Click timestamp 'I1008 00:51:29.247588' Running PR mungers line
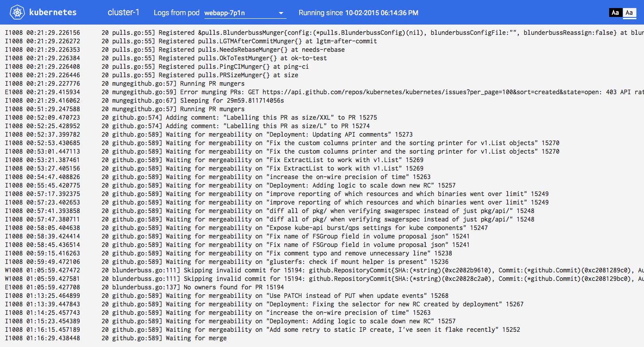 pos(42,109)
